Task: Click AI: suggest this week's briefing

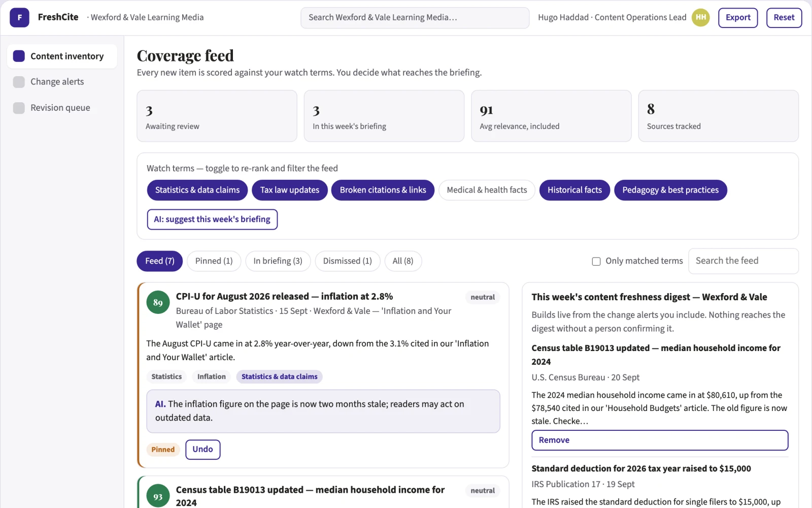Action: tap(212, 219)
